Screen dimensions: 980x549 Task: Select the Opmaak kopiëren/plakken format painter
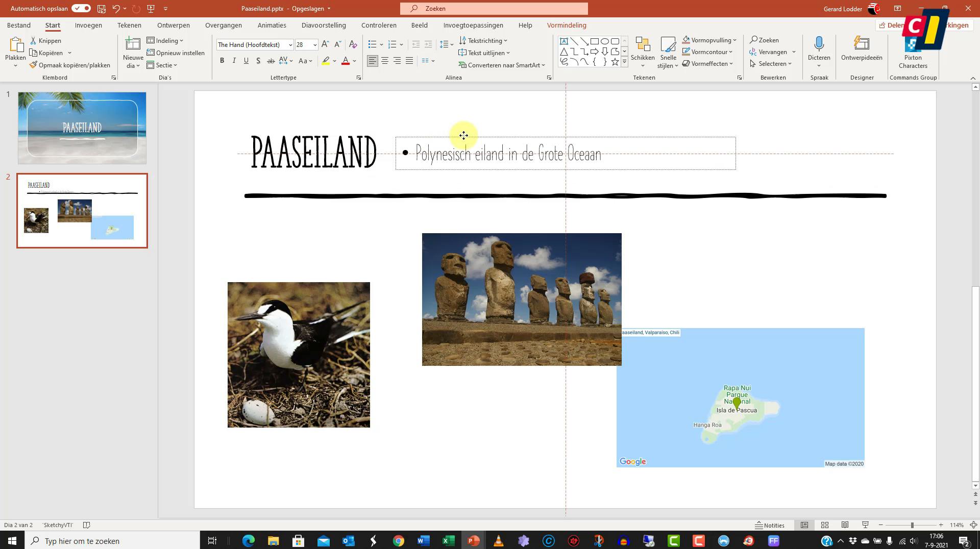(71, 65)
